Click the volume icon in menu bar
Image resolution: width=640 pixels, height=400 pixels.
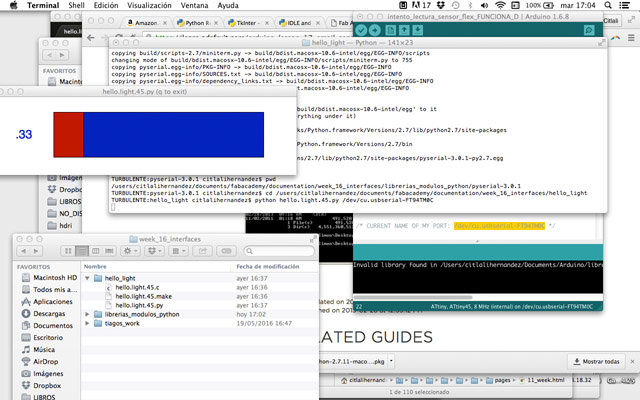pyautogui.click(x=484, y=5)
